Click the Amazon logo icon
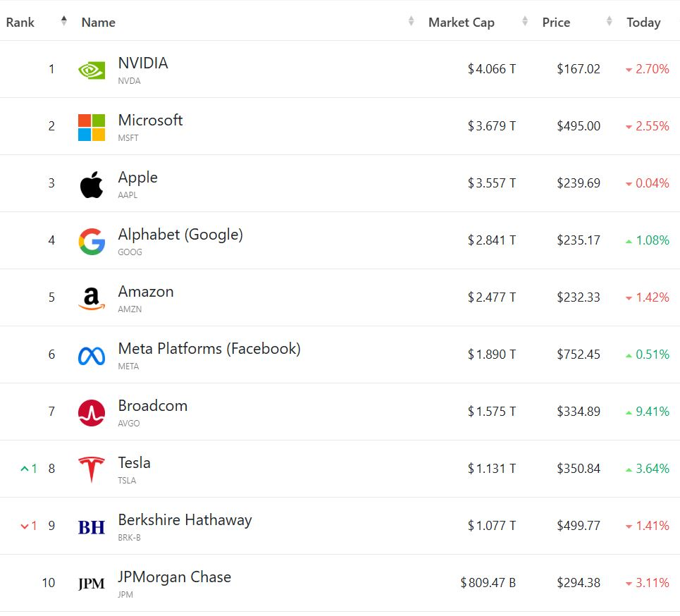This screenshot has width=680, height=616. 92,298
